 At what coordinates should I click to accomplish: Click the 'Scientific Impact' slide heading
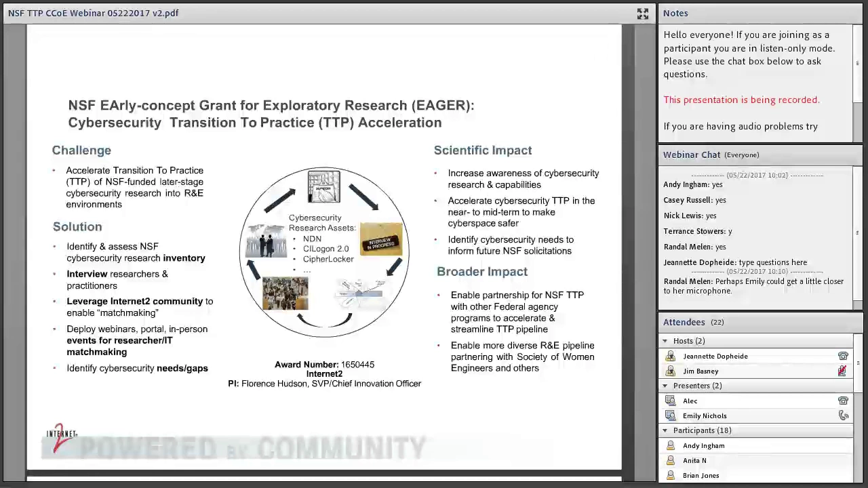point(483,150)
